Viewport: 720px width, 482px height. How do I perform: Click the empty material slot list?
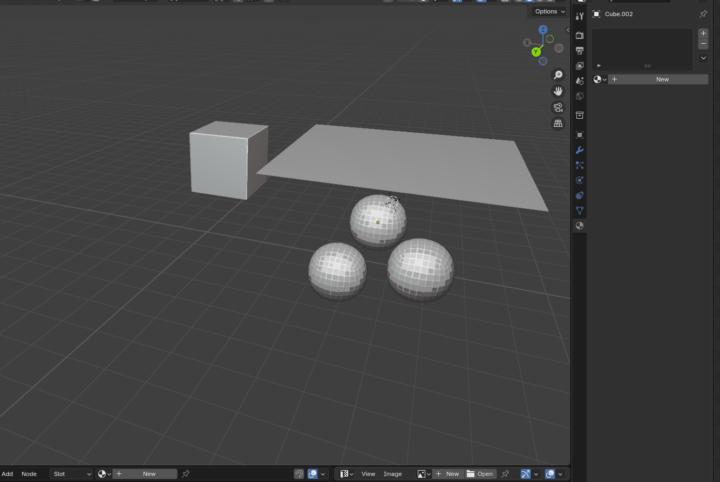642,50
